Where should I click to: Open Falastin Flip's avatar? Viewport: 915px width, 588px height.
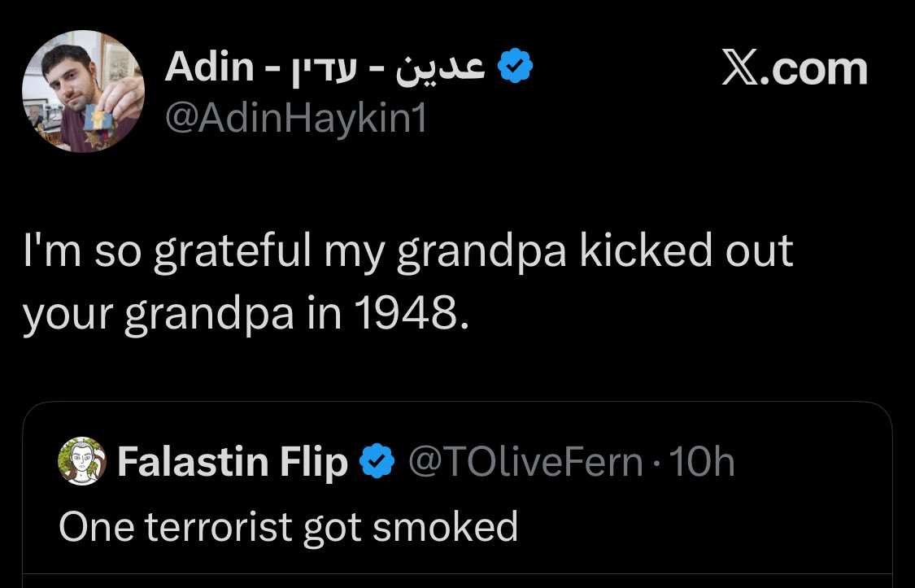(x=82, y=461)
